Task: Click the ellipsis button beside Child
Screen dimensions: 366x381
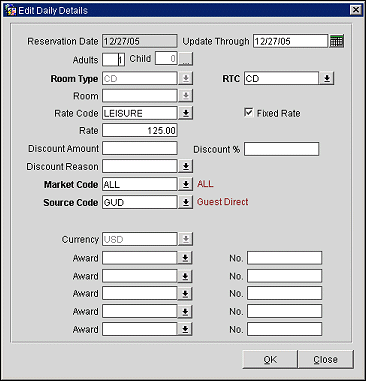Action: [185, 59]
